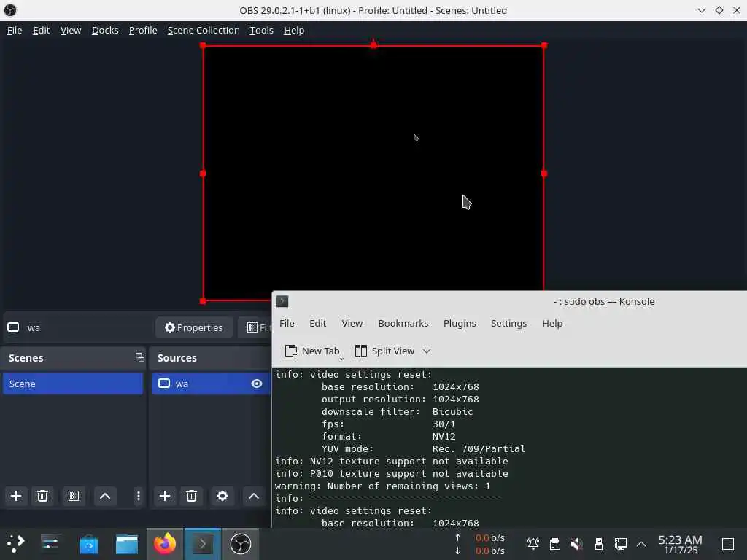Click the Properties button for source wa
The image size is (747, 560).
pos(194,327)
